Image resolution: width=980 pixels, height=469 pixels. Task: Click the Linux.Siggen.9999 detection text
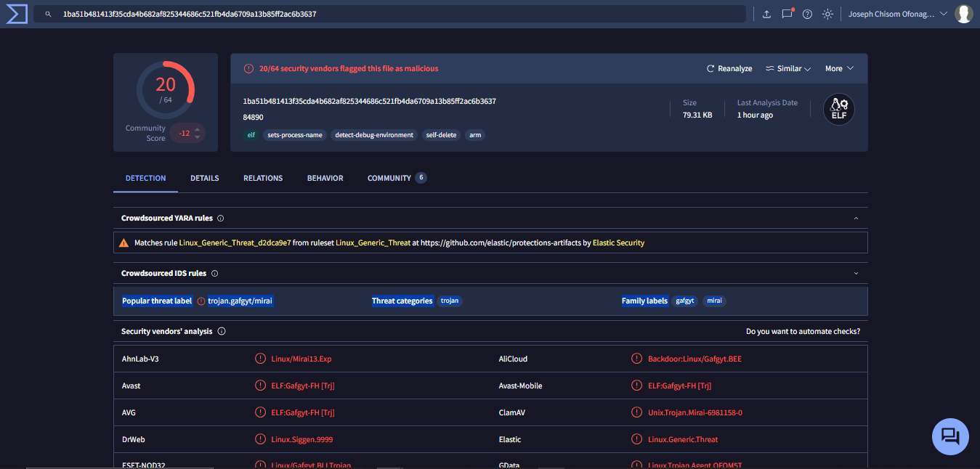click(x=302, y=439)
